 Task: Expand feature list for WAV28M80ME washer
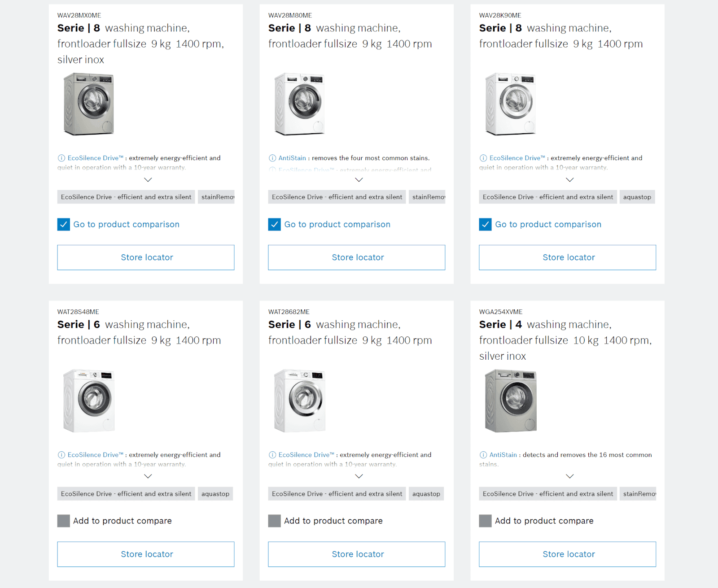coord(359,180)
